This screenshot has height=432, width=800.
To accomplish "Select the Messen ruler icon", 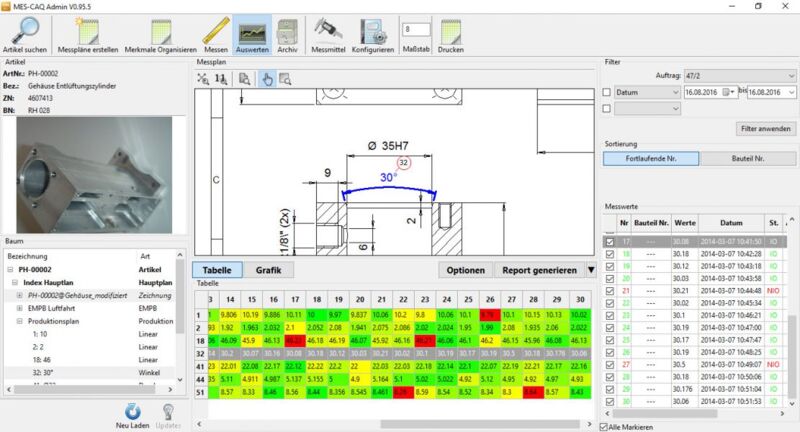I will click(216, 35).
